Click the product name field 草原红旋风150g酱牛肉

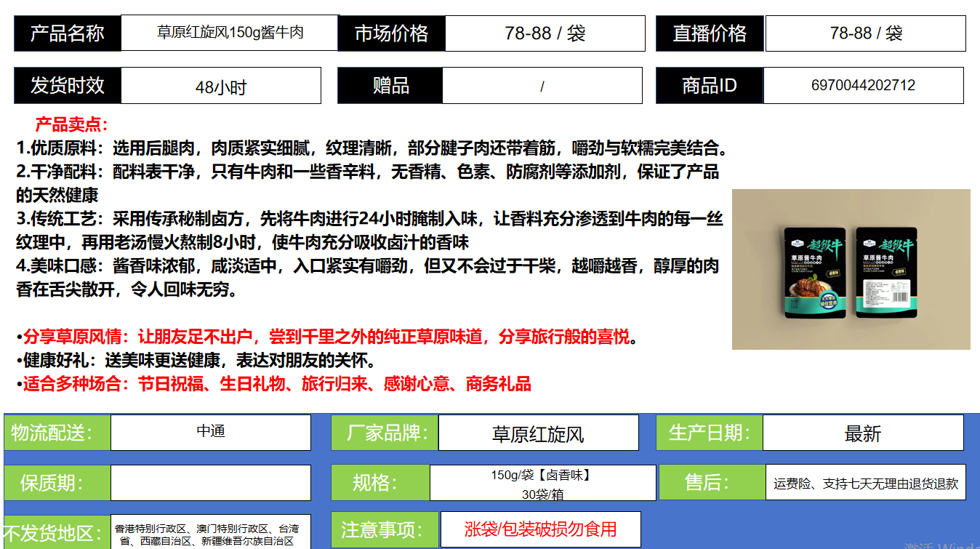[230, 33]
